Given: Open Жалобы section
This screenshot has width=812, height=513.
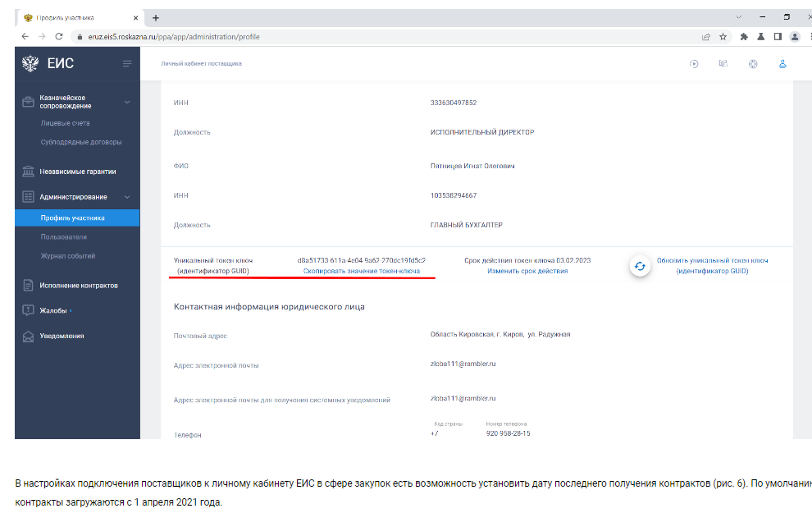Looking at the screenshot, I should [53, 311].
